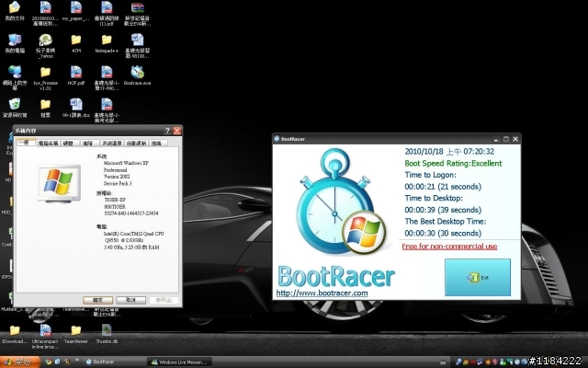This screenshot has height=368, width=588.
Task: Click the Free for non-commercial use link
Action: 449,247
